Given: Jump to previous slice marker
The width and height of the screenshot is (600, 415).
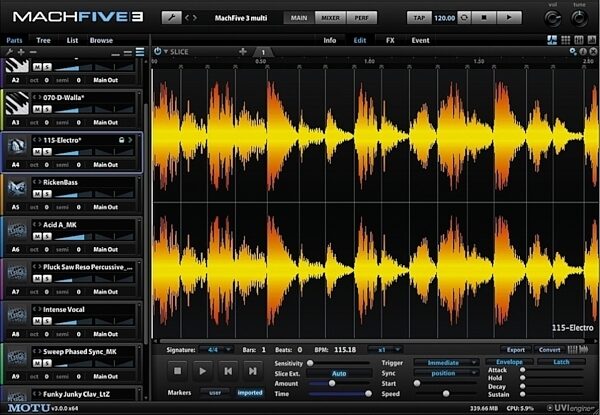Looking at the screenshot, I should [228, 371].
